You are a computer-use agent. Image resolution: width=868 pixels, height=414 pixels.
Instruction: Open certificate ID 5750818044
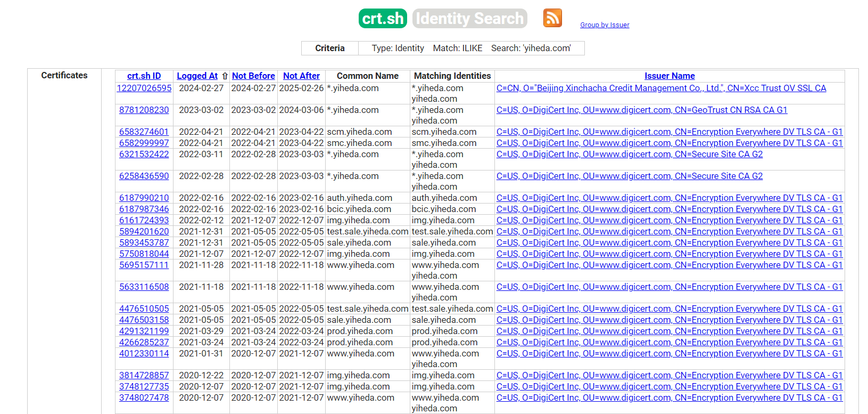[144, 254]
